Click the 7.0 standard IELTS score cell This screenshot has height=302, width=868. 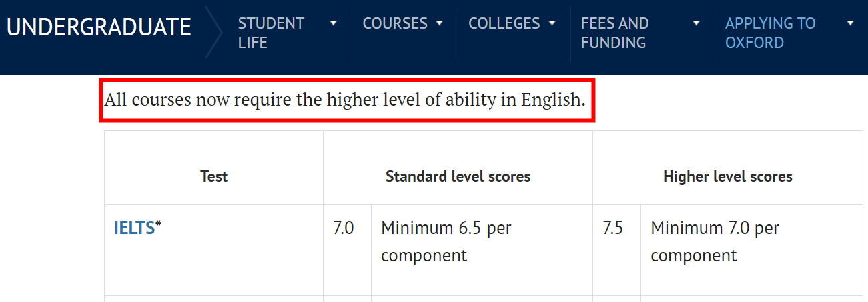click(x=344, y=228)
